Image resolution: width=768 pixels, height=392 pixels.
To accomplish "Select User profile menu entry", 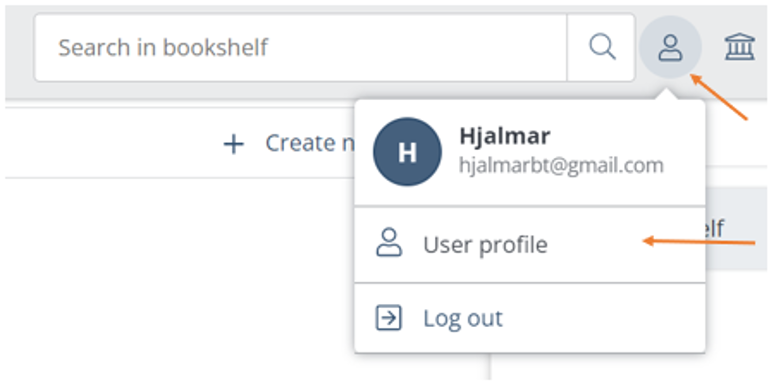I will point(530,245).
